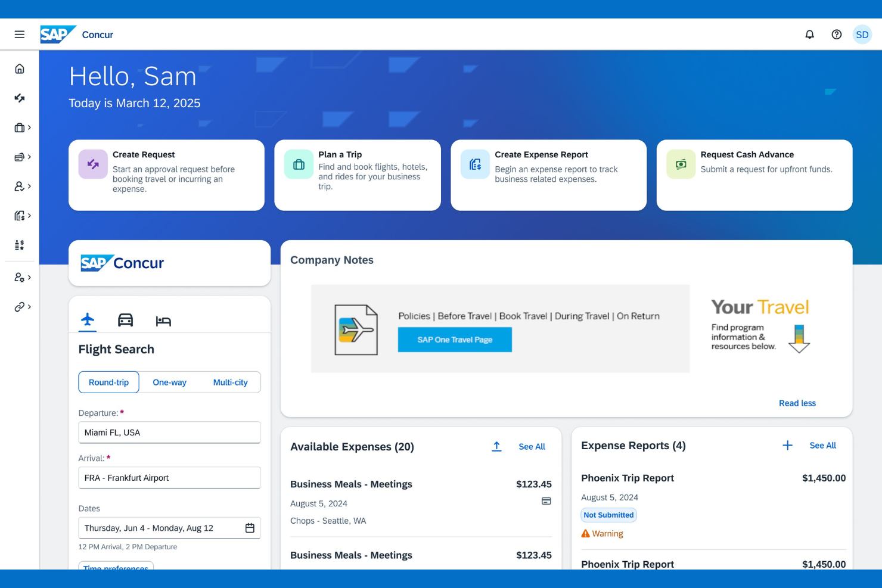Expand the links icon submenu in sidebar
This screenshot has width=882, height=588.
coord(20,306)
